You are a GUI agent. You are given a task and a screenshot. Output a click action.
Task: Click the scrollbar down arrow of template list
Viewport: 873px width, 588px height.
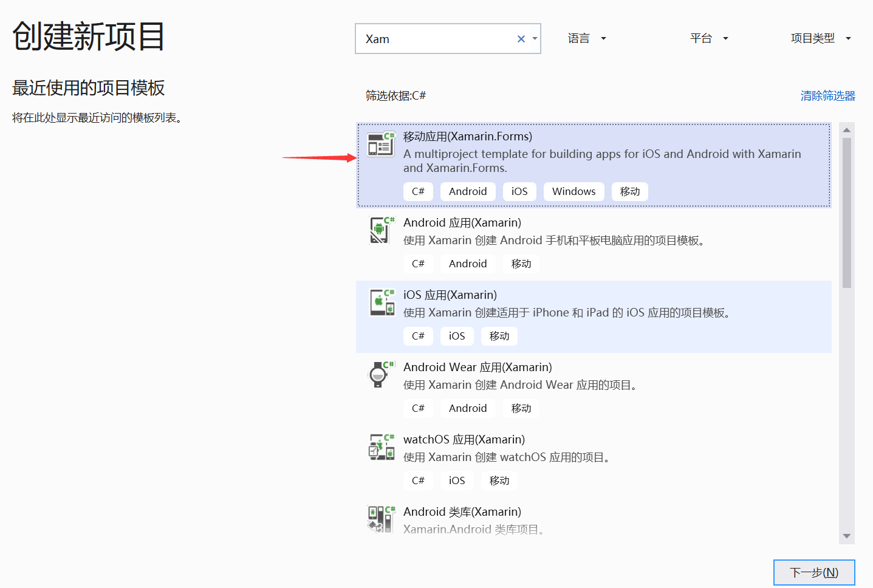(847, 536)
